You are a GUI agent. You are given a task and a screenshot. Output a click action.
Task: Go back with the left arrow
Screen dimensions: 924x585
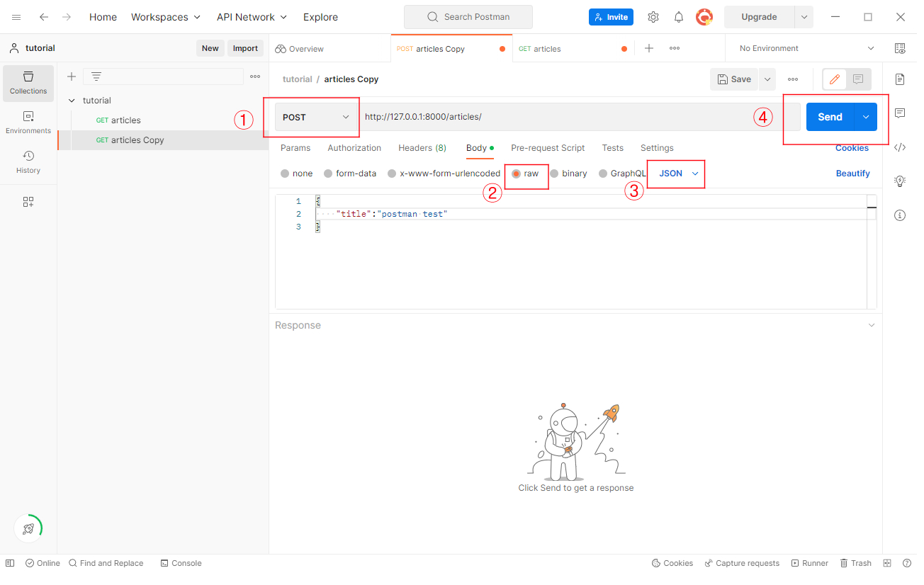[x=44, y=17]
